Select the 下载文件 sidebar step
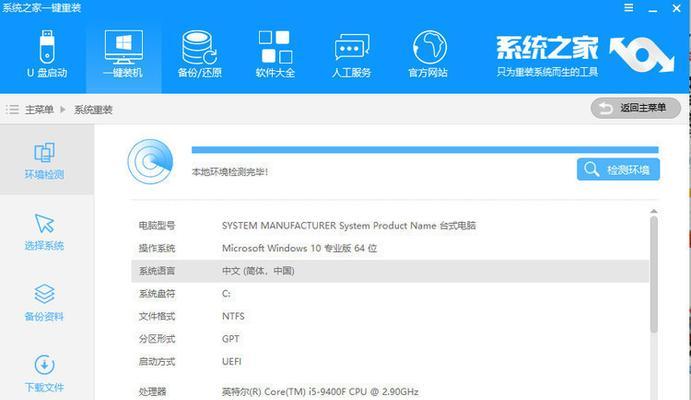 [45, 374]
